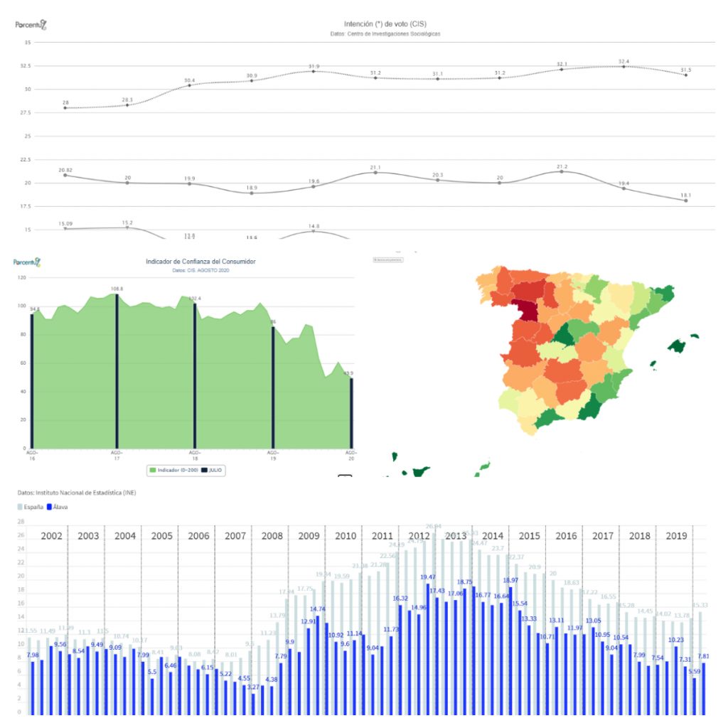Select the 19.4 point on the solid grey line

pos(623,188)
